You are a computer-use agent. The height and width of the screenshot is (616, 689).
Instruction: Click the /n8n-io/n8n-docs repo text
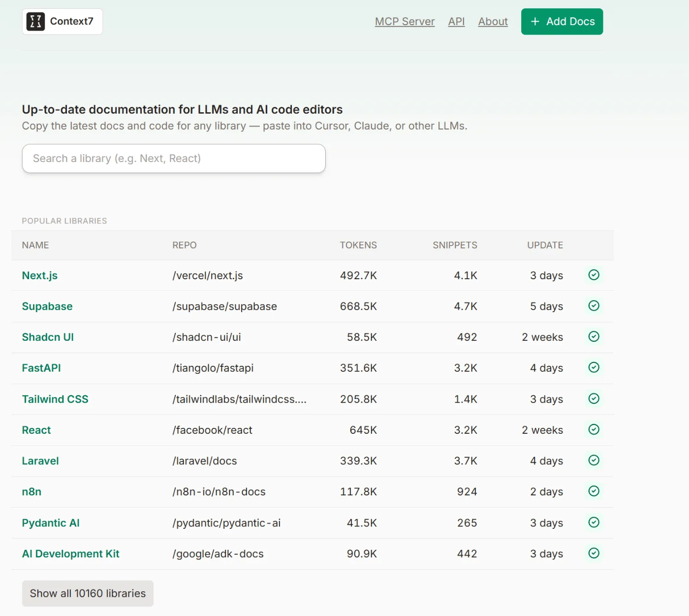click(x=219, y=492)
